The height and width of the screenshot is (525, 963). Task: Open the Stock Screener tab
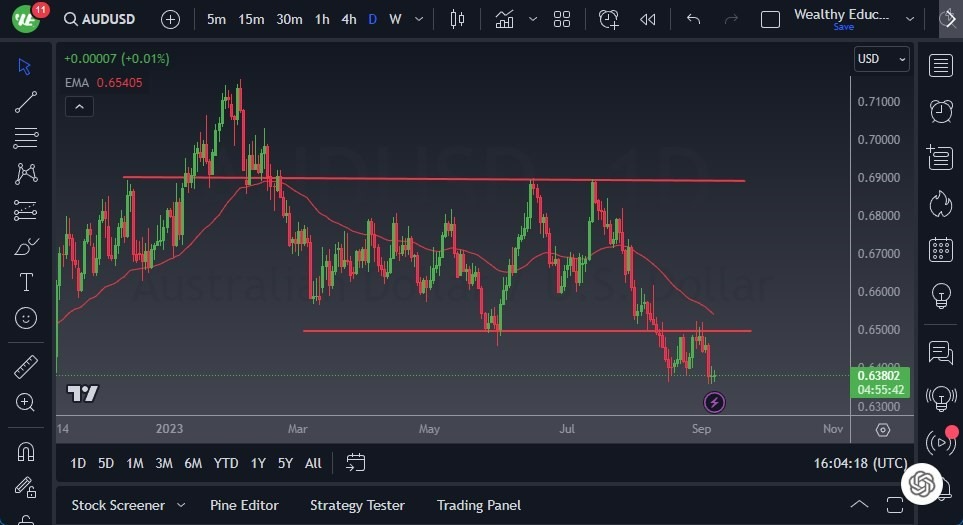coord(118,505)
